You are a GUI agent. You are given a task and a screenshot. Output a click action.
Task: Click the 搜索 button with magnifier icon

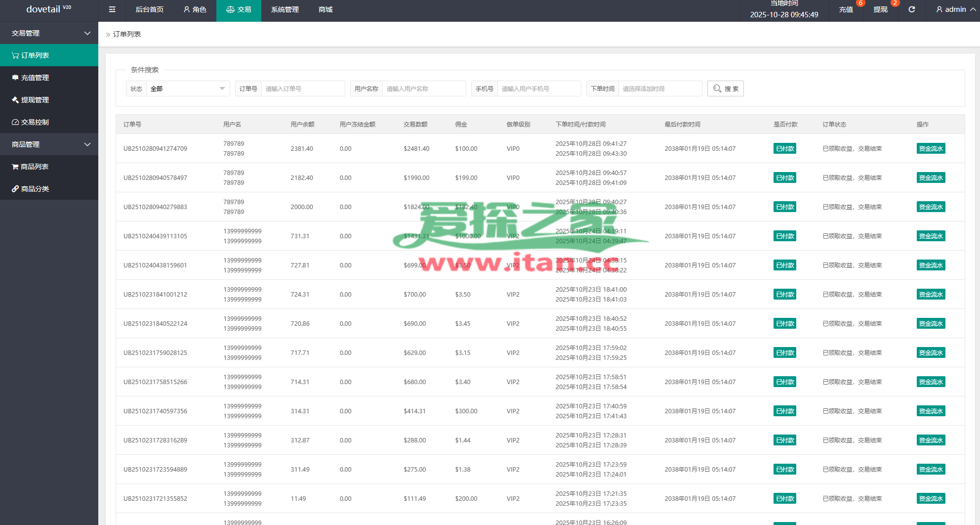coord(725,88)
